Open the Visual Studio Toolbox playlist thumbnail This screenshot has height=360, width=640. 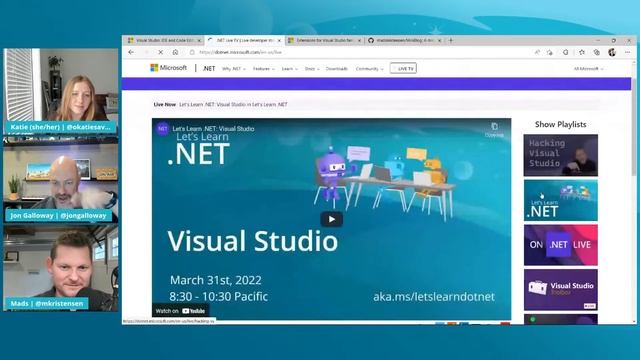(x=560, y=290)
